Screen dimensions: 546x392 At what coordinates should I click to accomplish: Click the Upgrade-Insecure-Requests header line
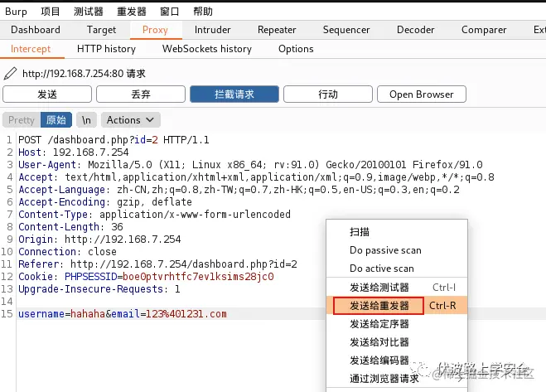99,289
